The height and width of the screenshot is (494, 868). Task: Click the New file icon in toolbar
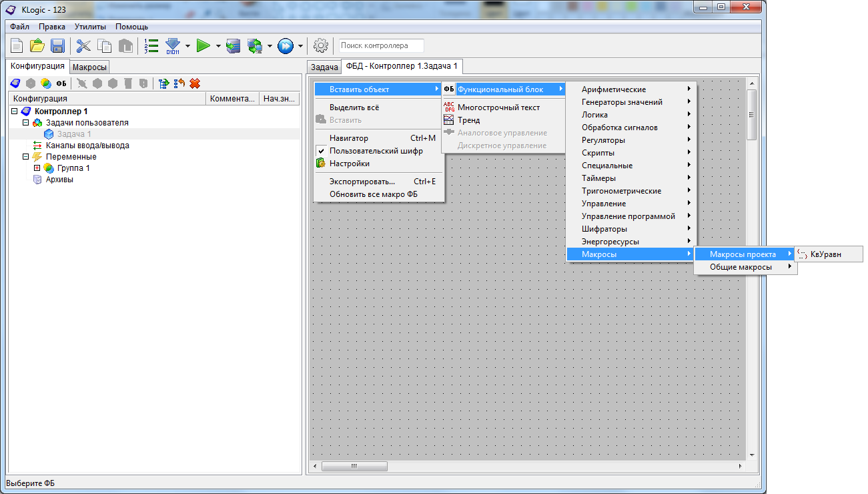point(17,46)
